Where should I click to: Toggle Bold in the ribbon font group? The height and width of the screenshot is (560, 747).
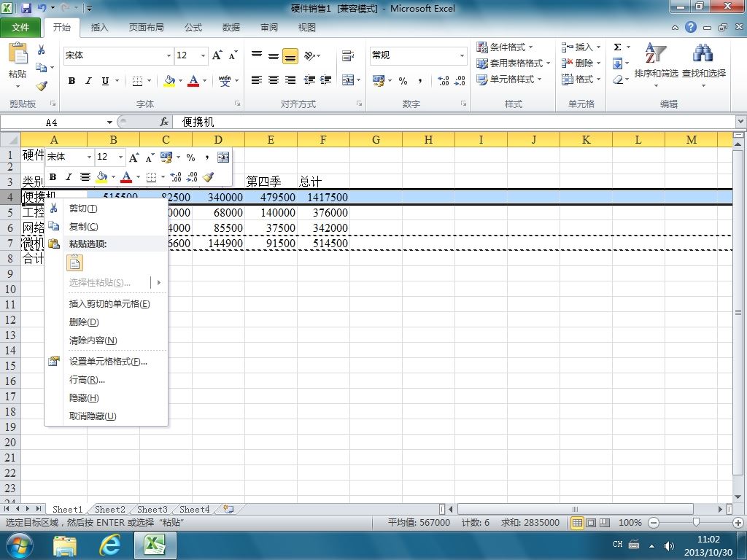[x=71, y=80]
